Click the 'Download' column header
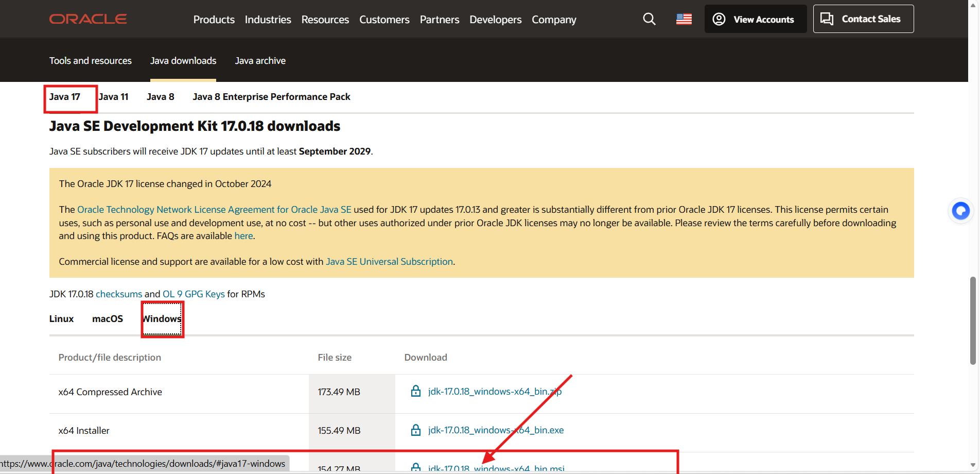 [426, 358]
